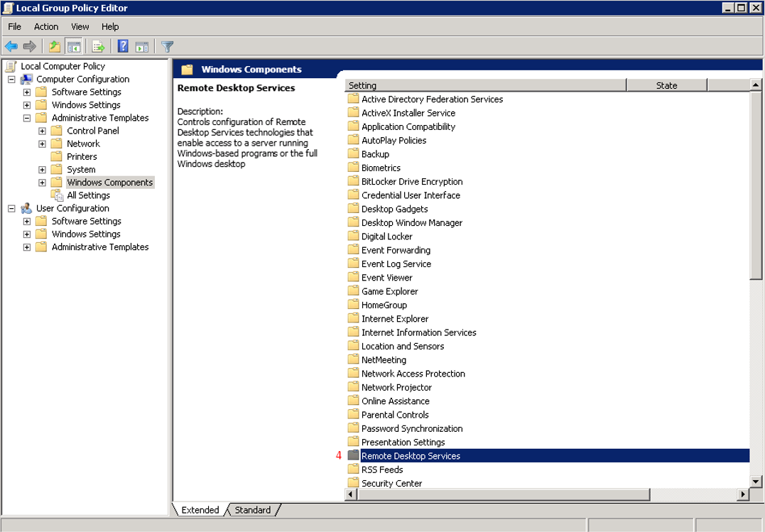765x532 pixels.
Task: Collapse the Computer Configuration node
Action: 11,80
